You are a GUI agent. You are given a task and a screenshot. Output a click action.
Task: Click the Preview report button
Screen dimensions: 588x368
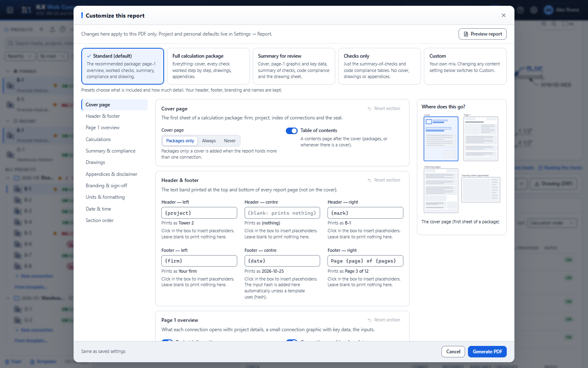[482, 34]
